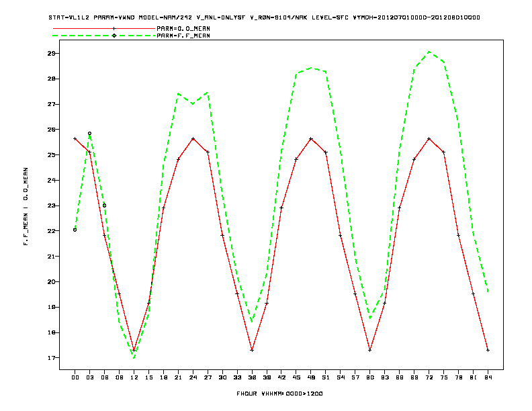This screenshot has width=532, height=411.
Task: Click the x-axis tick label 27
Action: pyautogui.click(x=208, y=377)
